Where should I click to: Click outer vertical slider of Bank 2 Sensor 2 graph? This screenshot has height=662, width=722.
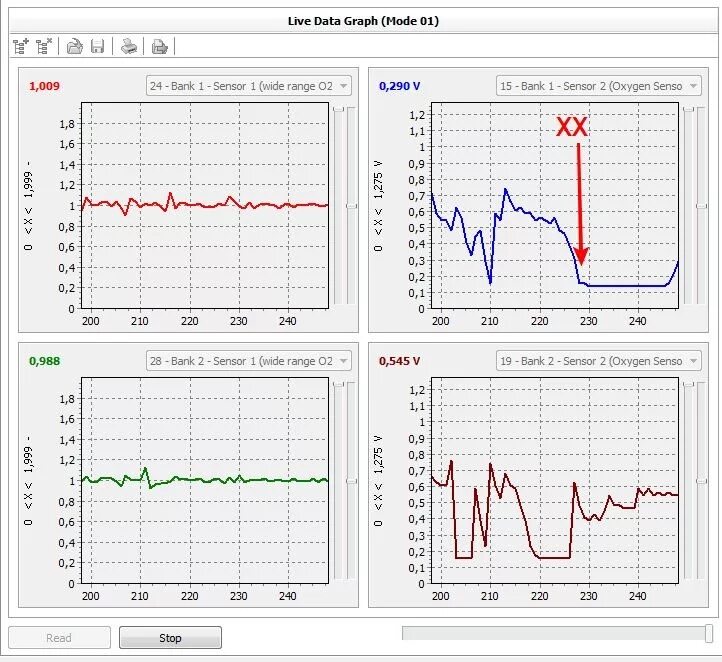click(x=701, y=481)
